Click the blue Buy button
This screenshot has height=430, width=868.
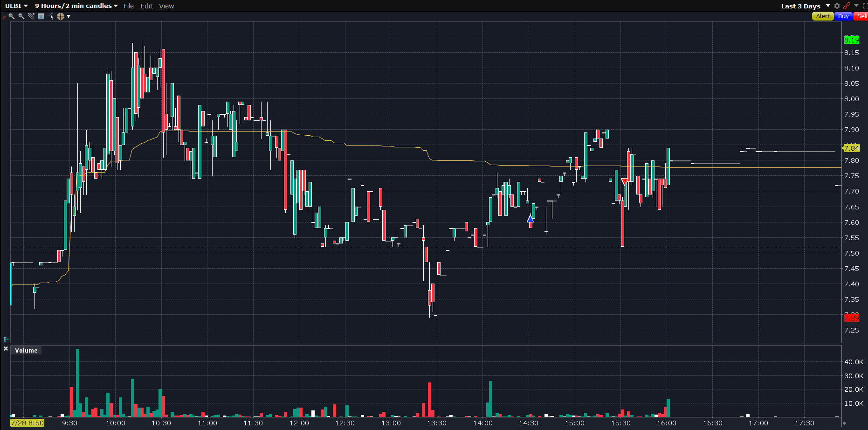click(x=843, y=16)
